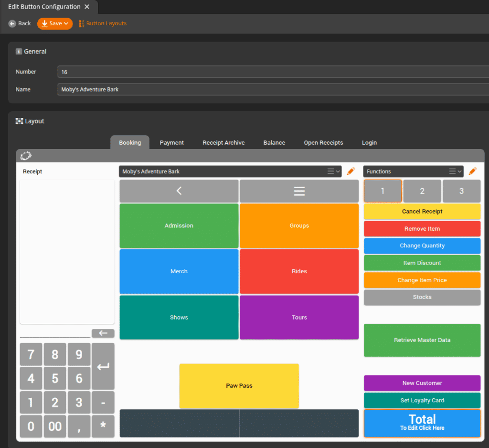Click the backspace arrow key above the numpad

[103, 333]
